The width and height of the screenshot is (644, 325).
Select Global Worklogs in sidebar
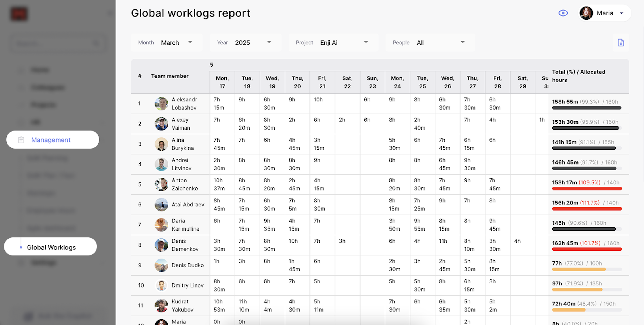50,247
